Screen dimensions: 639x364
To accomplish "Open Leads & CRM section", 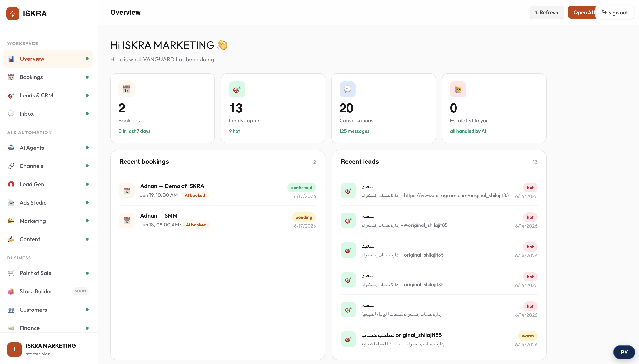I will click(48, 95).
